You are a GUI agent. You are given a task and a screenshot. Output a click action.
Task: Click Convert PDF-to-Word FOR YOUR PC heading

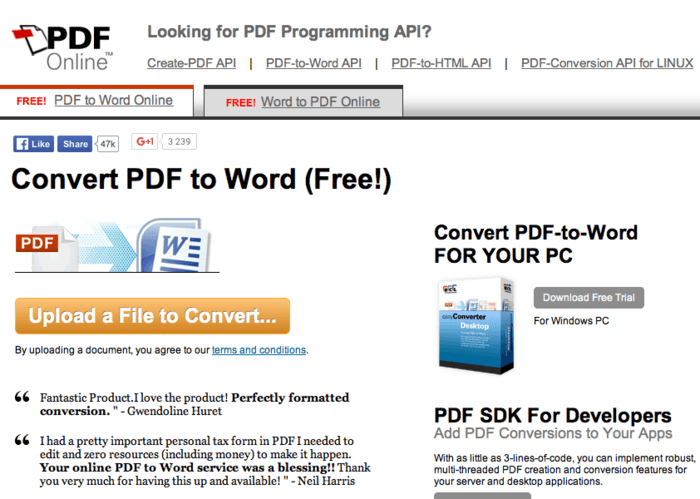(536, 244)
